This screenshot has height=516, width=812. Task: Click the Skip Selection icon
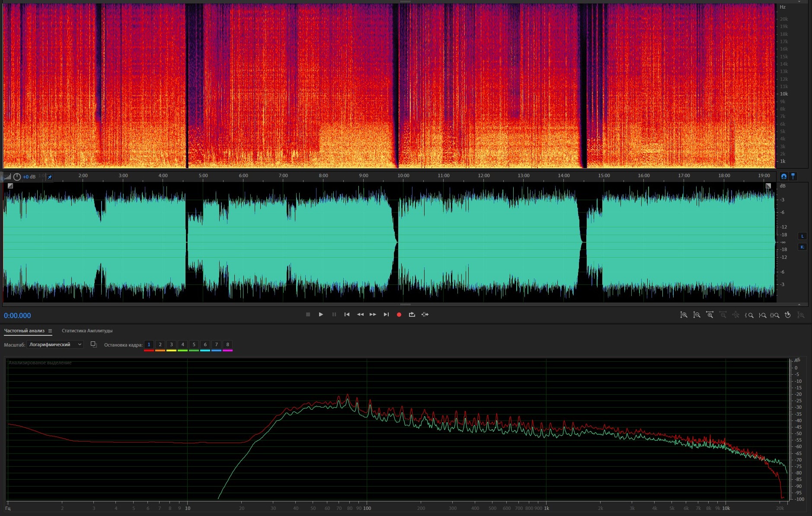(x=425, y=315)
